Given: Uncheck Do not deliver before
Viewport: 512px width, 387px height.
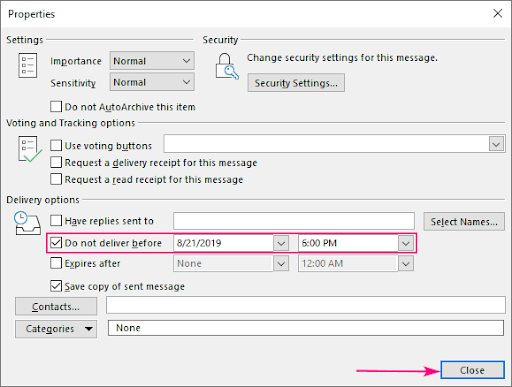Looking at the screenshot, I should click(x=56, y=243).
